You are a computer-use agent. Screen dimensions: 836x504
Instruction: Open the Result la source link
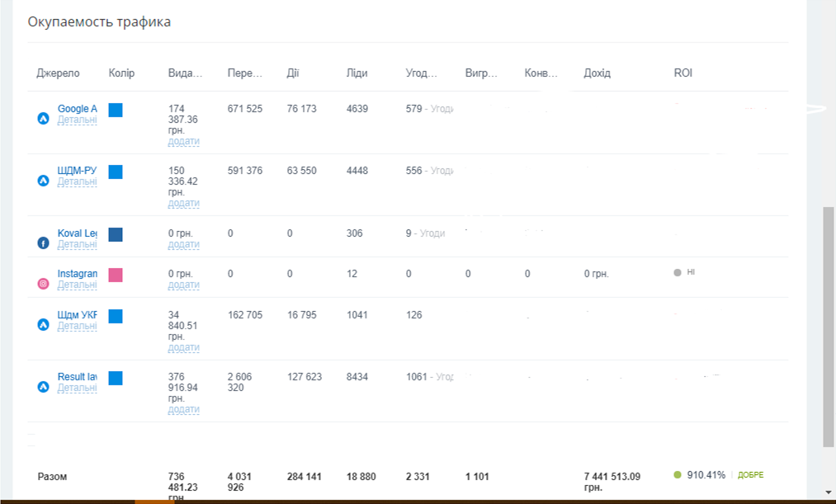point(77,377)
